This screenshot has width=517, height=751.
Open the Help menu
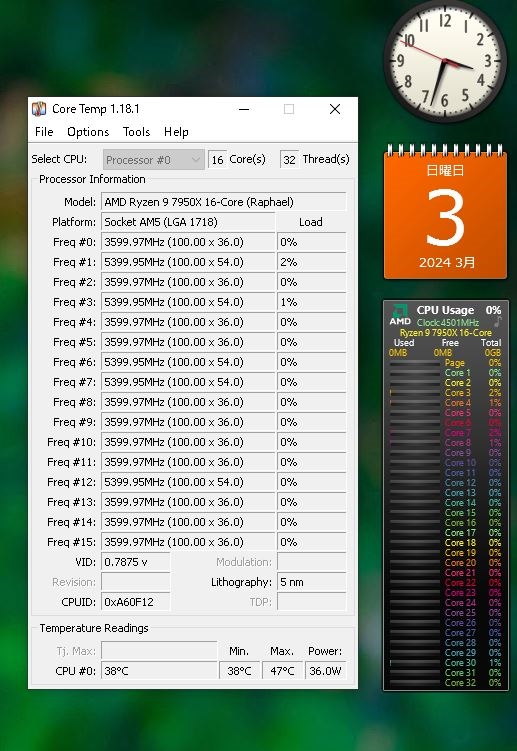click(x=176, y=132)
